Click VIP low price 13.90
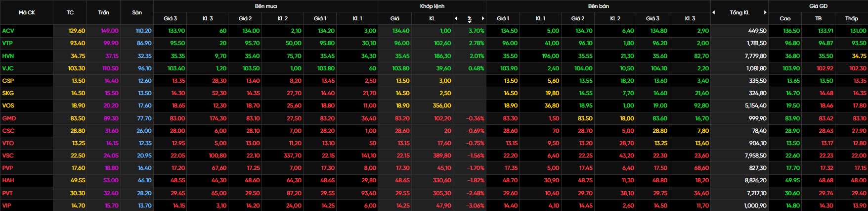868x211 pixels. click(x=860, y=206)
